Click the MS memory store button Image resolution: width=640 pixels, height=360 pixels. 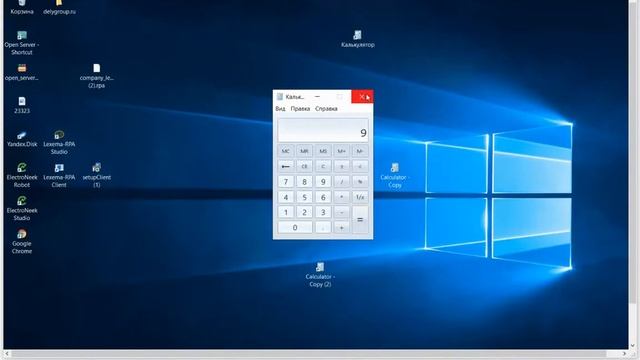pos(323,151)
